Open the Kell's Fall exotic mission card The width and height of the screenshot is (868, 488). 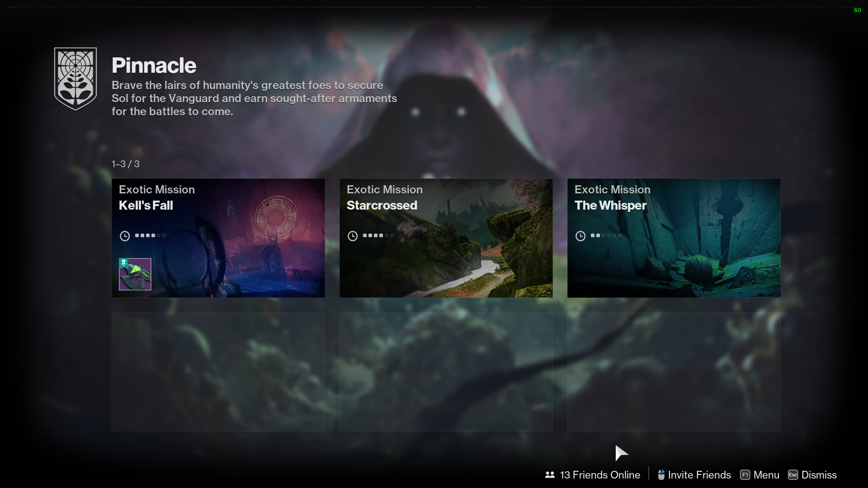coord(218,238)
